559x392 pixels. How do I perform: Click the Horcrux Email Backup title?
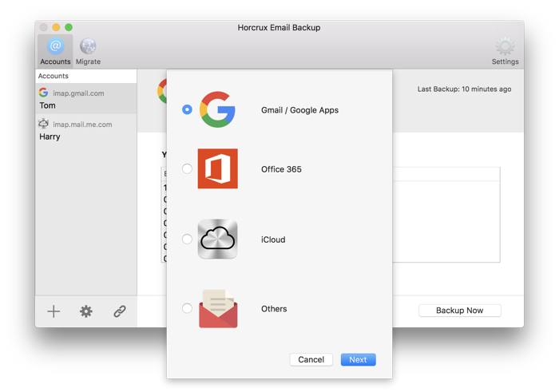tap(279, 28)
